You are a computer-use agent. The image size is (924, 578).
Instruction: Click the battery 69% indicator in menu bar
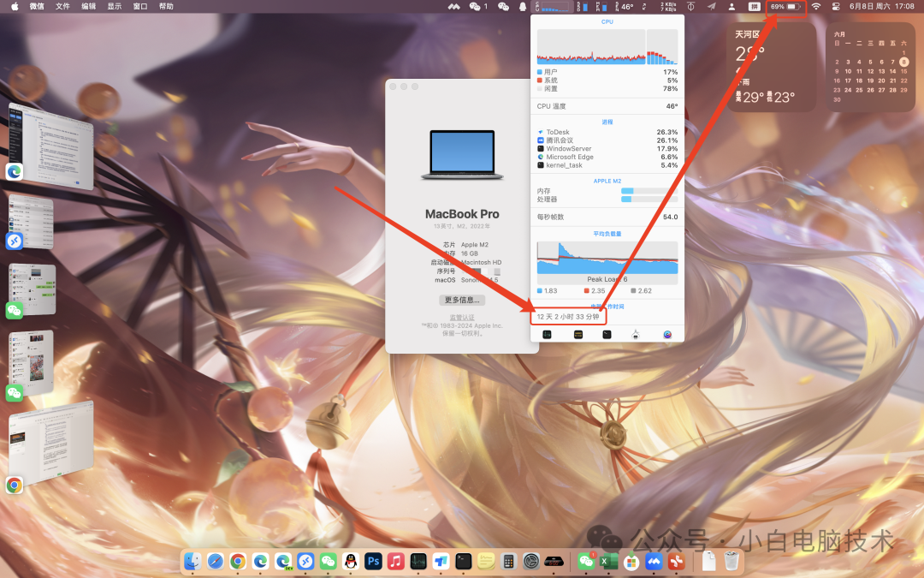point(785,7)
